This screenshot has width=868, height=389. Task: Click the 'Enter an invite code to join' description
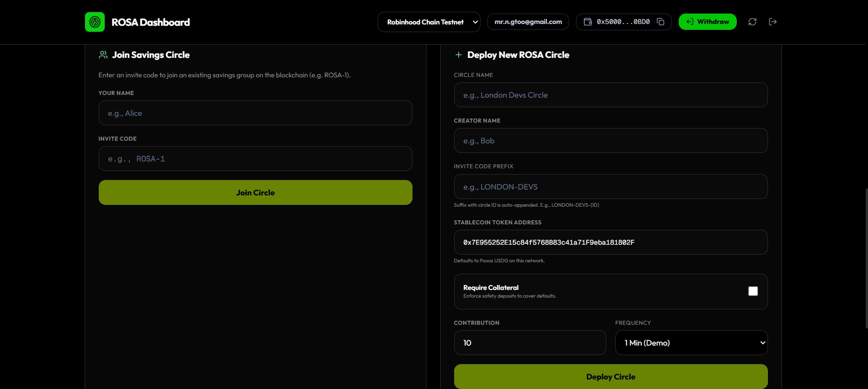click(225, 75)
